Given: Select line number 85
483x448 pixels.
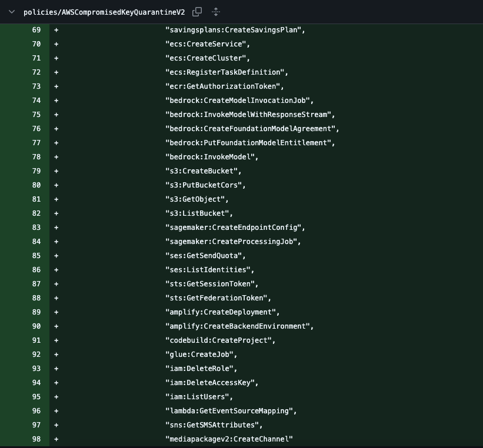Looking at the screenshot, I should [36, 256].
